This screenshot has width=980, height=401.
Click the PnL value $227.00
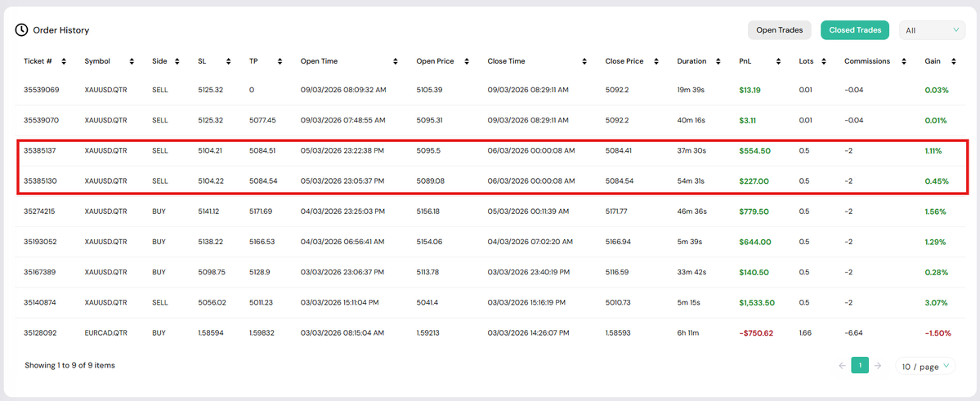coord(754,181)
